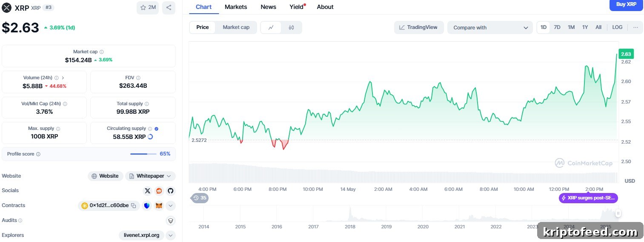Viewport: 644px width, 242px height.
Task: Switch chart to Price mode
Action: (203, 27)
